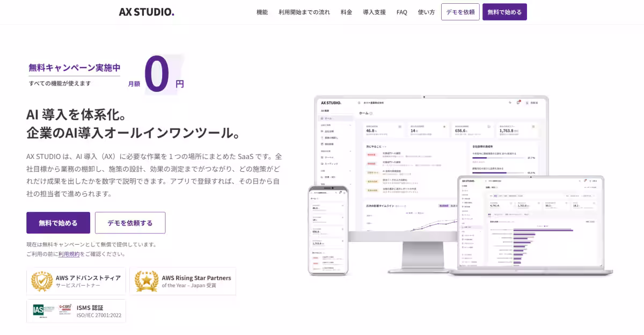The height and width of the screenshot is (335, 644).
Task: Click the 月額 0 円 price graphic
Action: (156, 75)
